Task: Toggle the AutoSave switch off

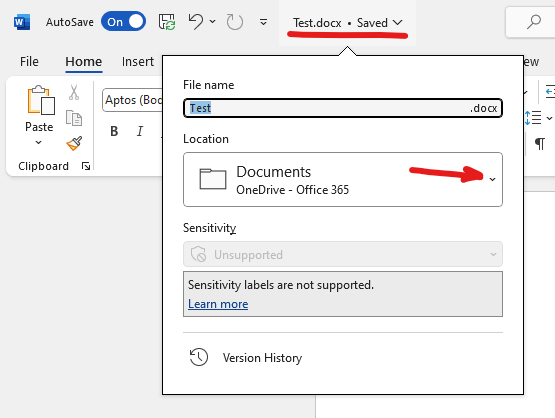Action: coord(123,22)
